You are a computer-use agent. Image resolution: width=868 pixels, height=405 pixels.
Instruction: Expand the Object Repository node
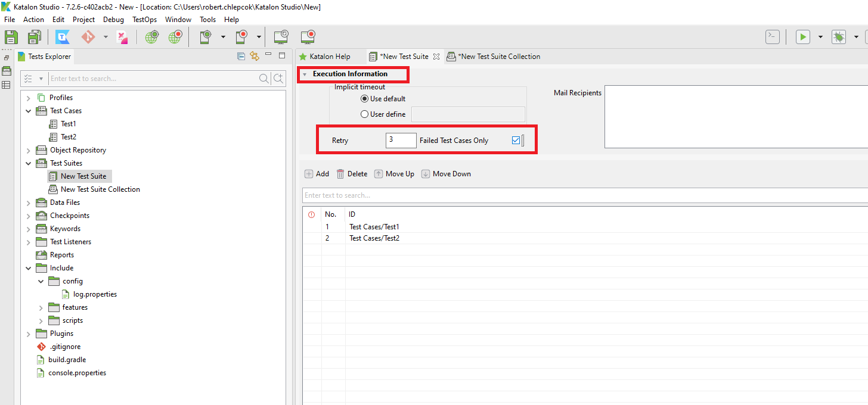point(28,150)
